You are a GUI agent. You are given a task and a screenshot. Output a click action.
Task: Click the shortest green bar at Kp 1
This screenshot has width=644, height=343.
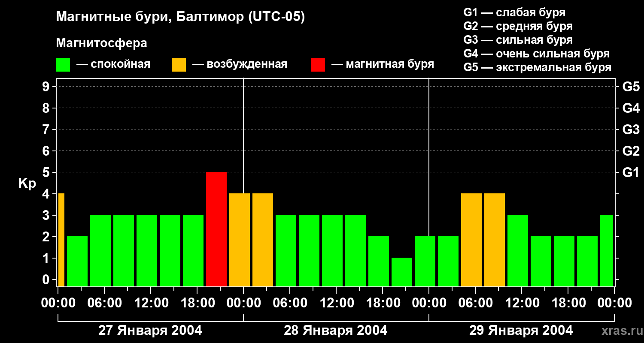(402, 272)
